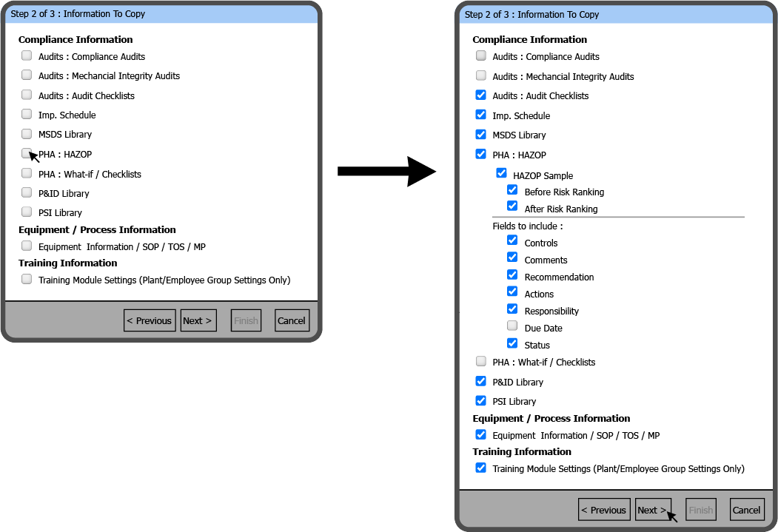This screenshot has width=778, height=532.
Task: Uncheck the Status field checkbox
Action: tap(512, 343)
